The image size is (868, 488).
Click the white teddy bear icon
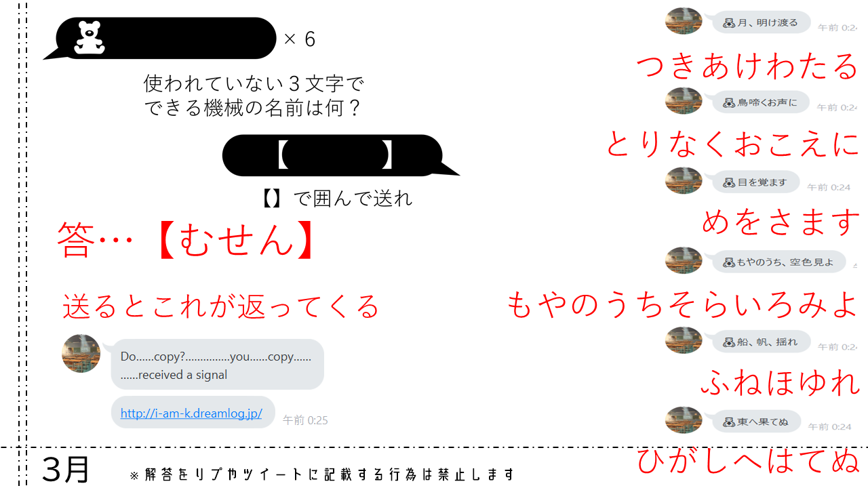pos(90,38)
